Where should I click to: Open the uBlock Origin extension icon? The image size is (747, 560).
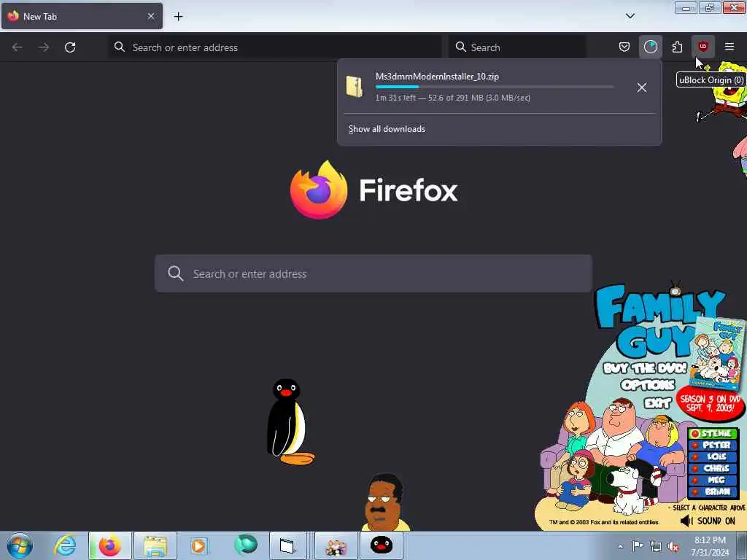point(703,47)
